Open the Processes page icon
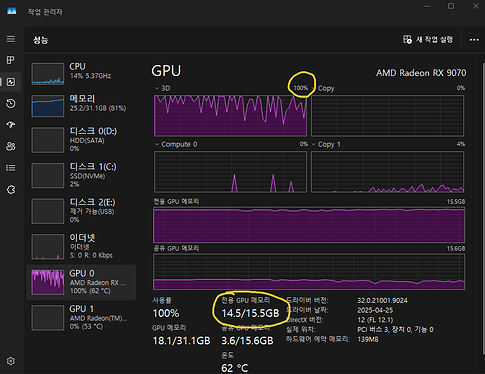Viewport: 485px width, 374px height. tap(11, 60)
